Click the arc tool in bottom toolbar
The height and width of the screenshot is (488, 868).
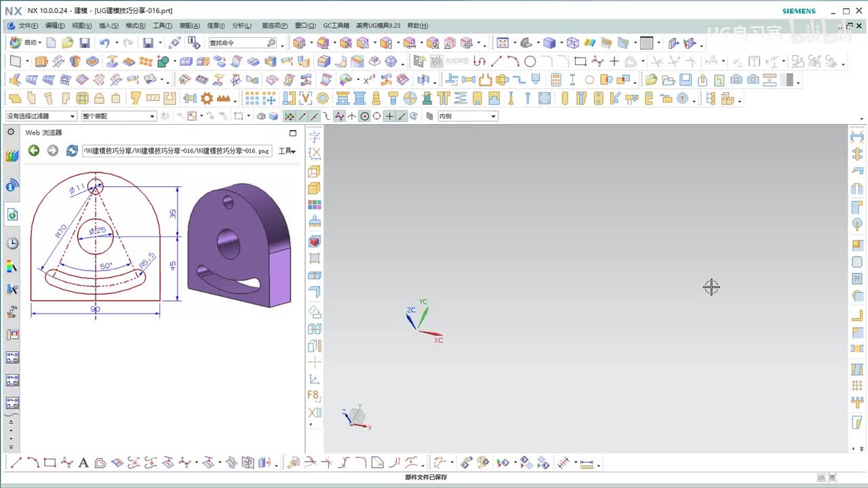click(x=33, y=464)
